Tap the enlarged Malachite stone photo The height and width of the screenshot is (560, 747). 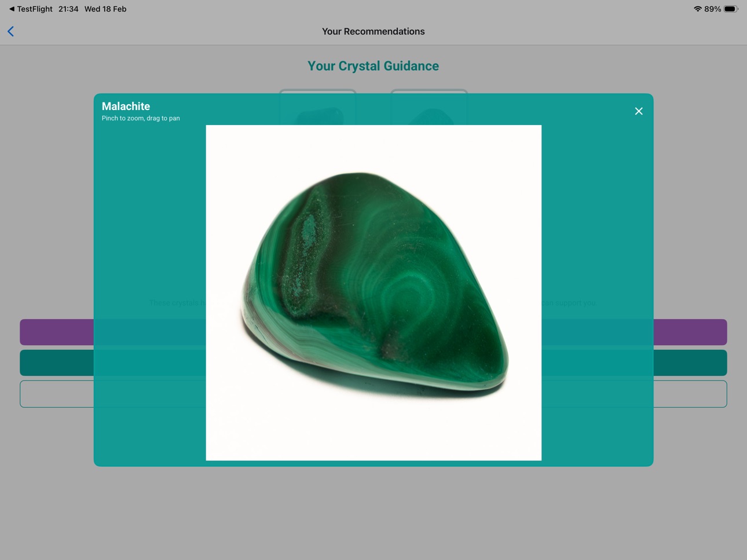click(x=373, y=292)
